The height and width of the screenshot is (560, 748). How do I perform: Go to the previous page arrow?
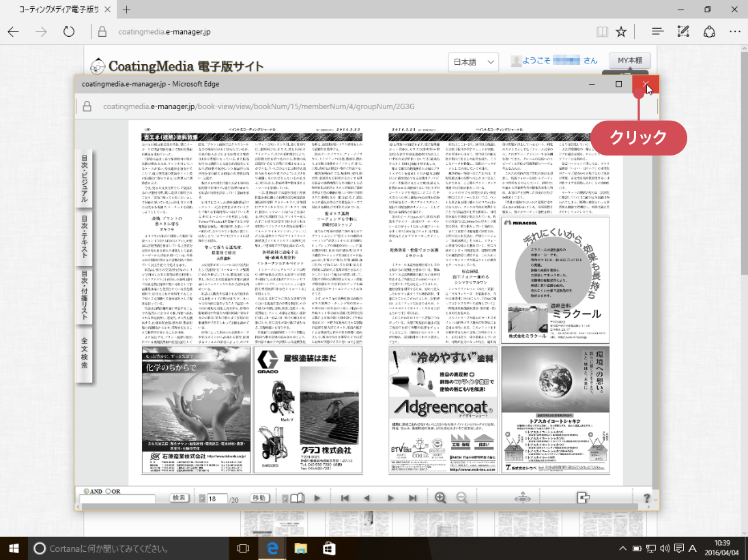366,498
